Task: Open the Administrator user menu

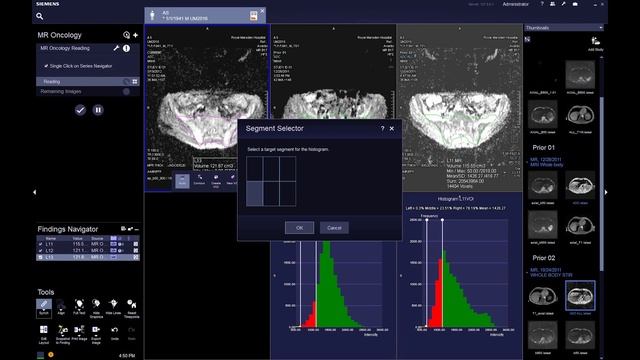Action: click(516, 4)
